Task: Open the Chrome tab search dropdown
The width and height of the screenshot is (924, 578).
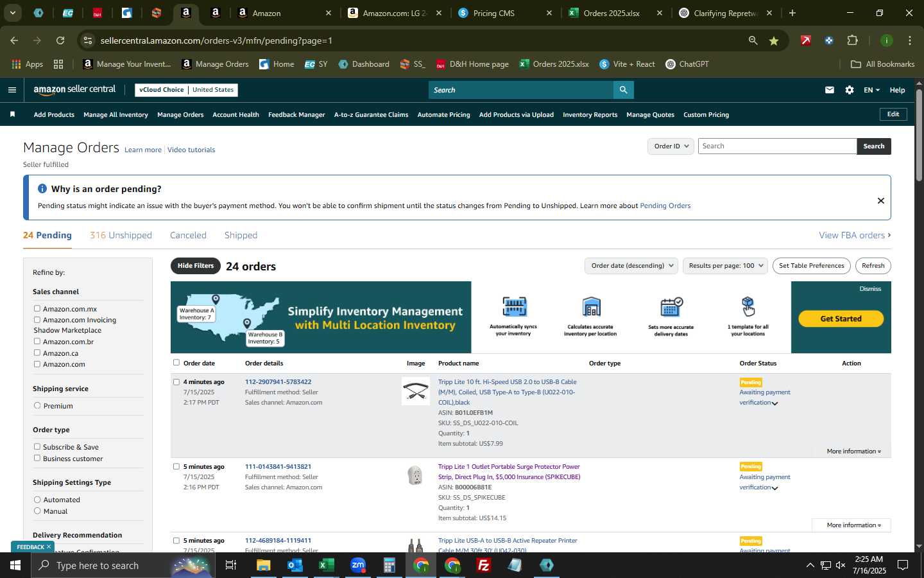Action: pyautogui.click(x=12, y=13)
